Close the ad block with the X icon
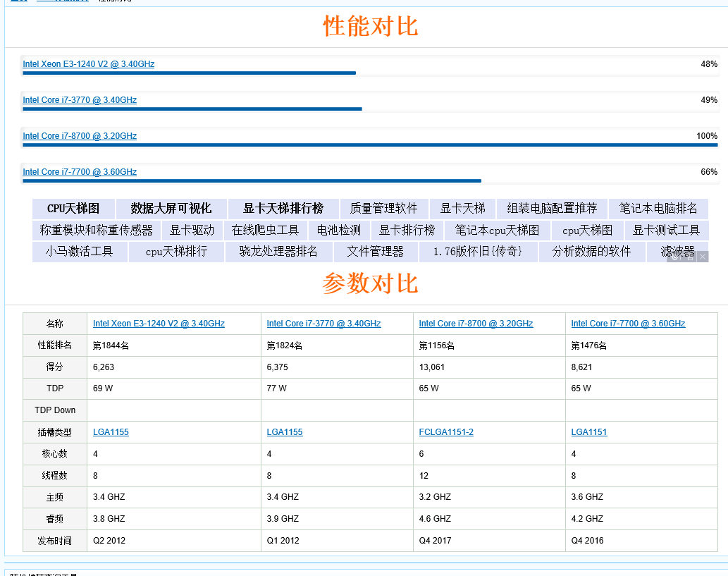 (703, 257)
